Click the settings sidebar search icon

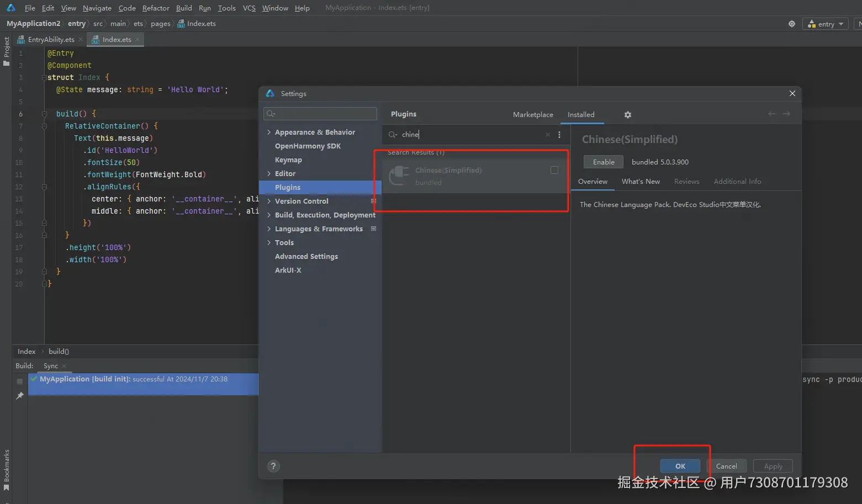271,114
